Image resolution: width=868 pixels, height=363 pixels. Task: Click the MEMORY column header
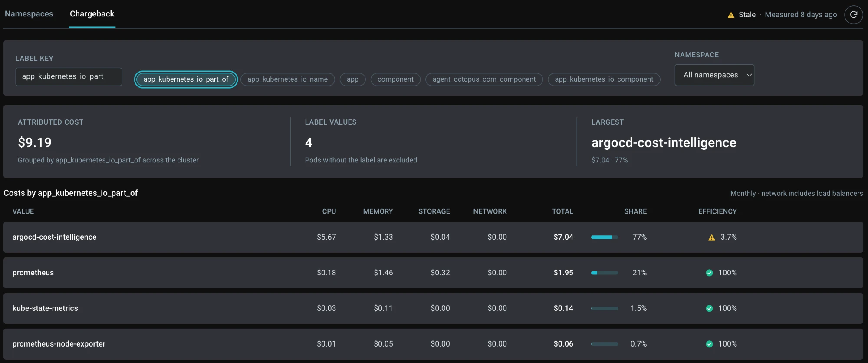378,211
